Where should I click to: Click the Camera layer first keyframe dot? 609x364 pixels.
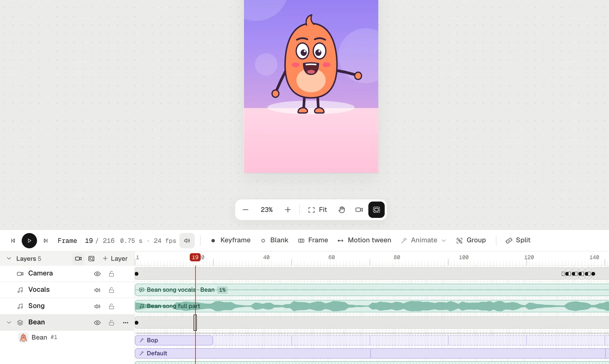pyautogui.click(x=137, y=274)
